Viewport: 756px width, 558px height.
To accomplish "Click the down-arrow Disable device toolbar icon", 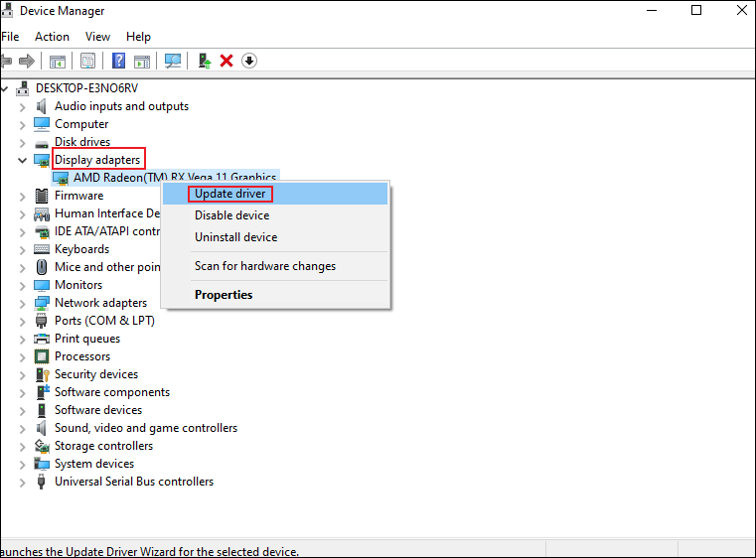I will click(249, 61).
